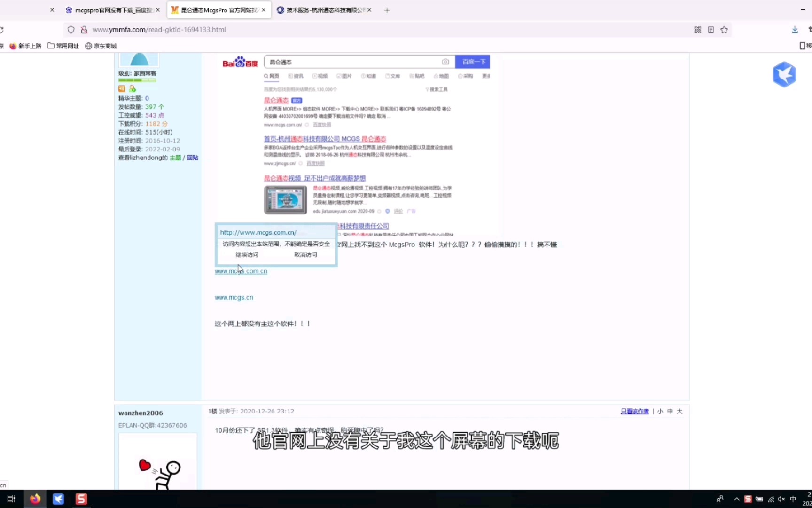812x508 pixels.
Task: View lizhendong's 主题 link
Action: click(x=175, y=158)
